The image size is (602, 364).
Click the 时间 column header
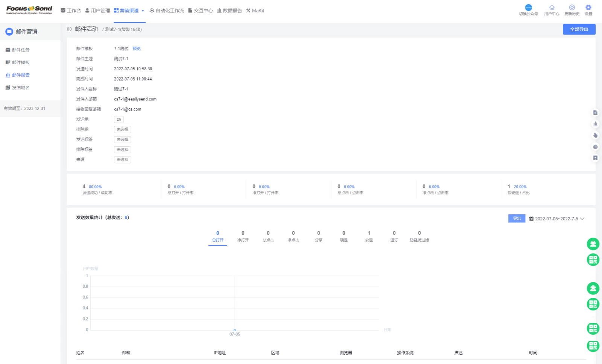533,353
